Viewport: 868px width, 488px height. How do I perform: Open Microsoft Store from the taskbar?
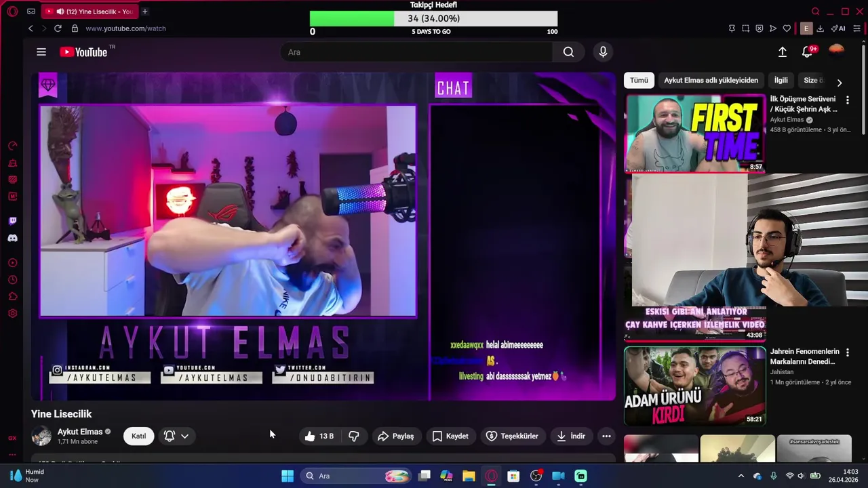click(513, 476)
